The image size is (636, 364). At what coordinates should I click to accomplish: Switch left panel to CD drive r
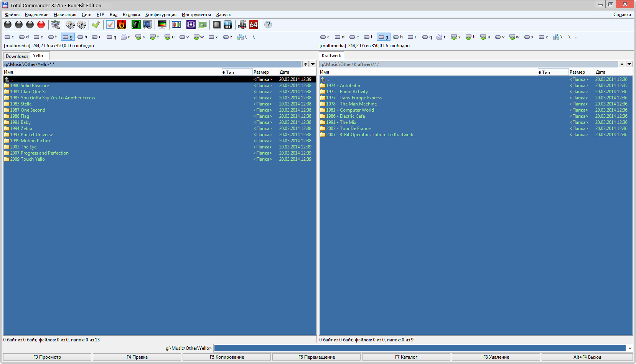(x=125, y=37)
